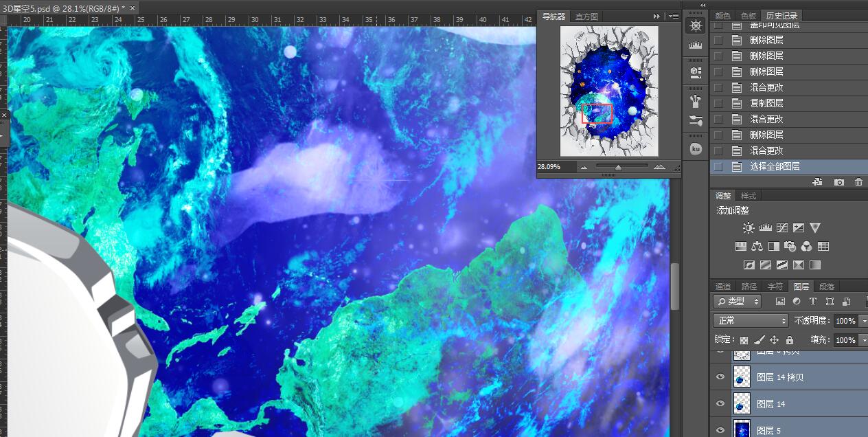This screenshot has width=868, height=437.
Task: Collapse the Navigator panel with double arrows
Action: pyautogui.click(x=657, y=16)
